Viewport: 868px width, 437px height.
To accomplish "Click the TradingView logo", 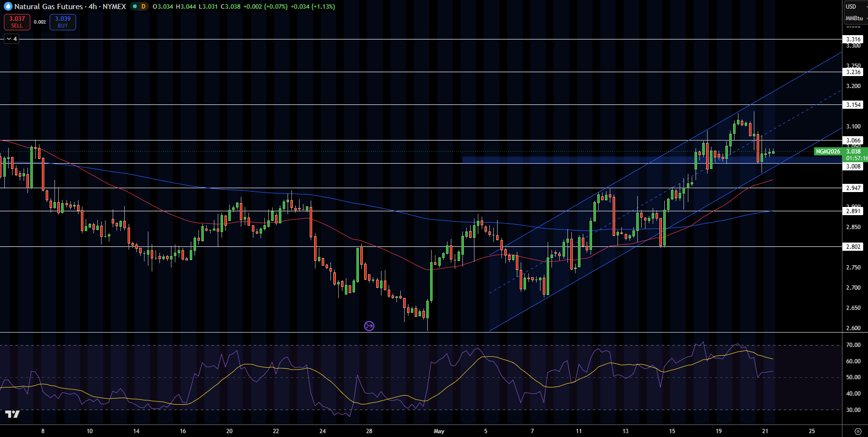I will (13, 414).
